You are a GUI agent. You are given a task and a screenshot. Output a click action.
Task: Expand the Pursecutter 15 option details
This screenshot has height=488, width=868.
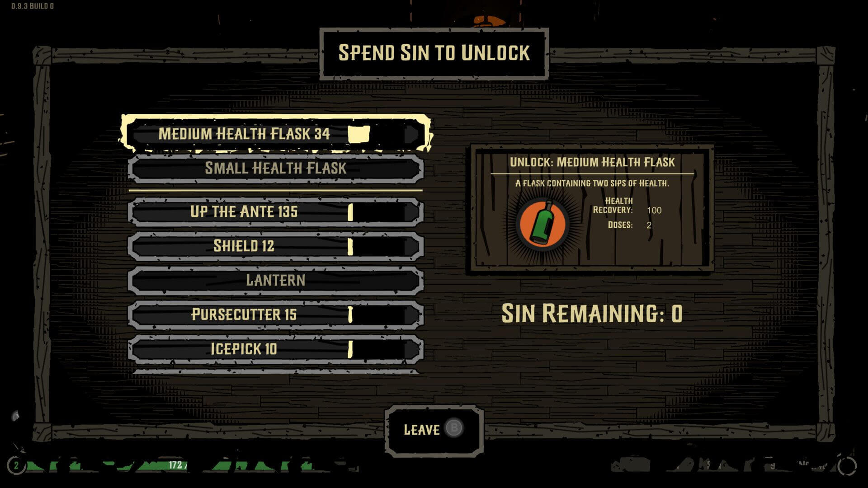(x=275, y=314)
